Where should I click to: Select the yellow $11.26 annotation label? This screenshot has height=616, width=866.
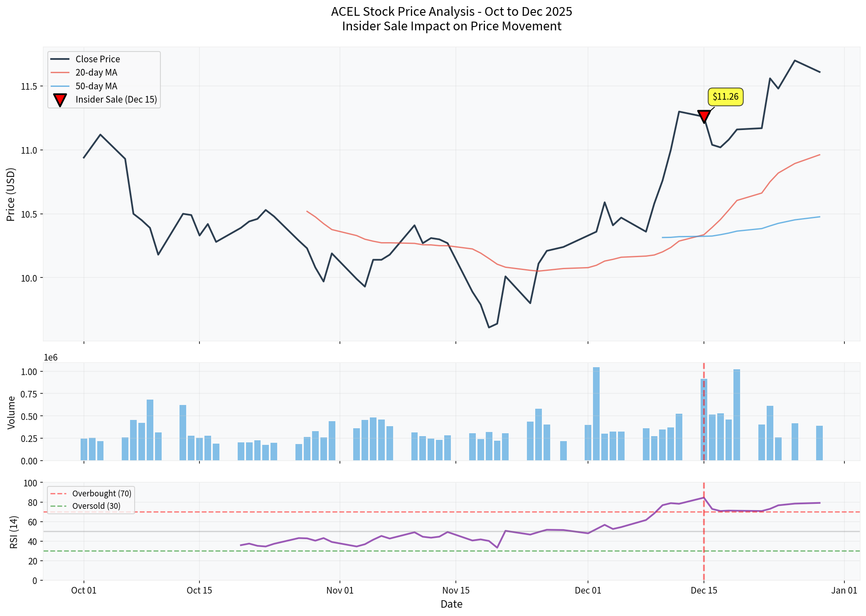coord(725,97)
